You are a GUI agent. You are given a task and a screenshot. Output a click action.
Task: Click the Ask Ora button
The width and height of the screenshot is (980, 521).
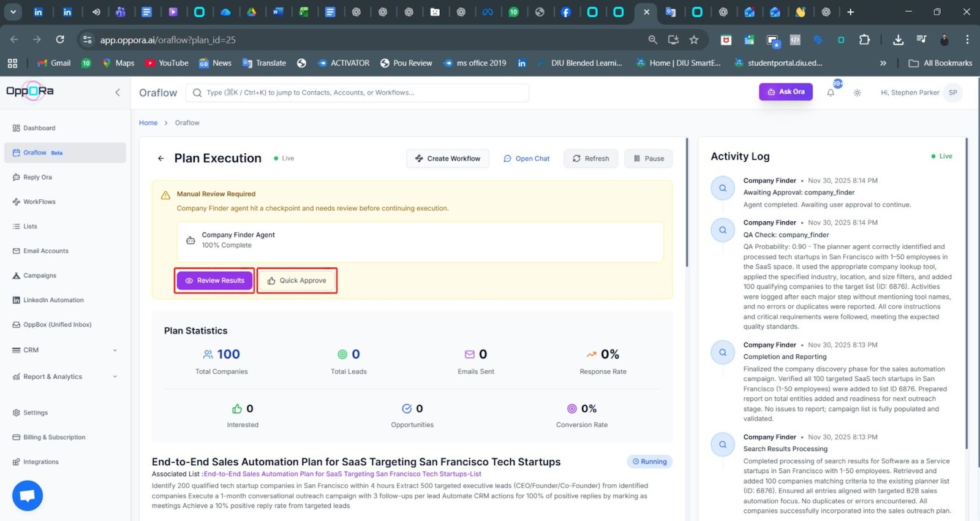786,92
